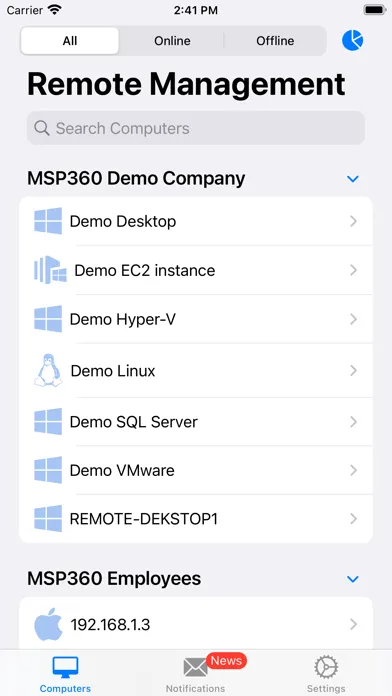Viewport: 392px width, 696px height.
Task: Select the Demo SQL Server name
Action: [134, 422]
